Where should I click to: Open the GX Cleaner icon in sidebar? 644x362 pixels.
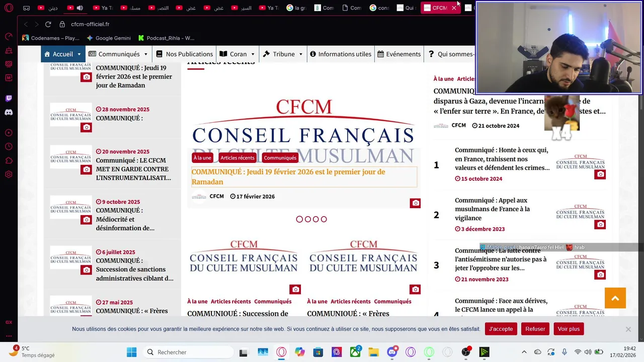coord(9,50)
